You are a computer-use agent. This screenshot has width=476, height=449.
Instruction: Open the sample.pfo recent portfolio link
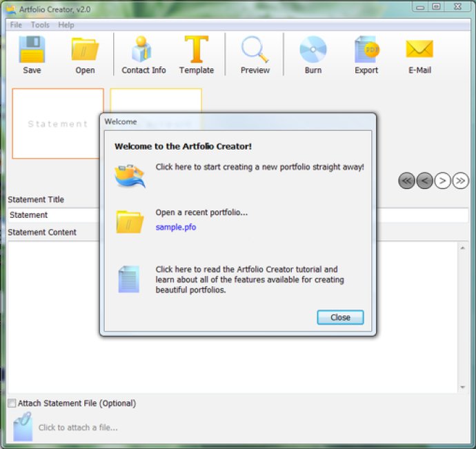[176, 227]
